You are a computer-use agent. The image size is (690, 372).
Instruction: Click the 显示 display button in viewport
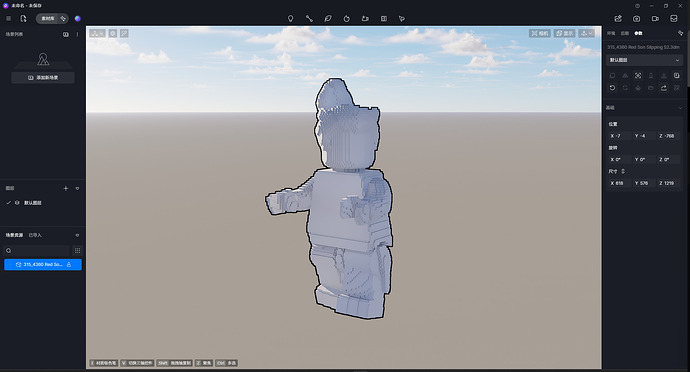(x=564, y=33)
